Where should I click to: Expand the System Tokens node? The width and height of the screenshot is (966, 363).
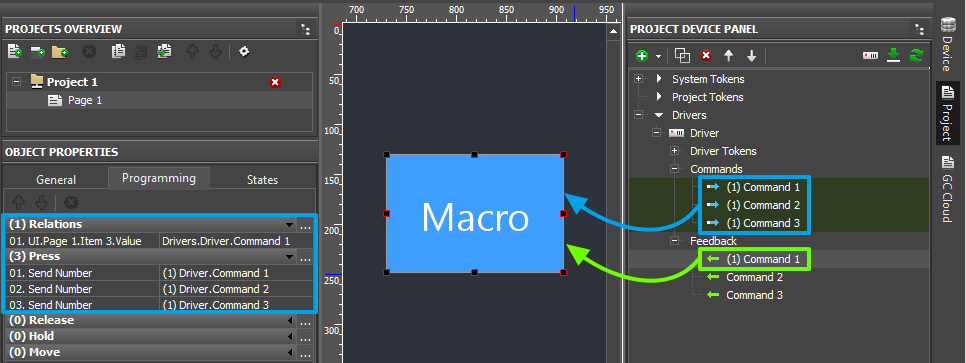(x=638, y=79)
